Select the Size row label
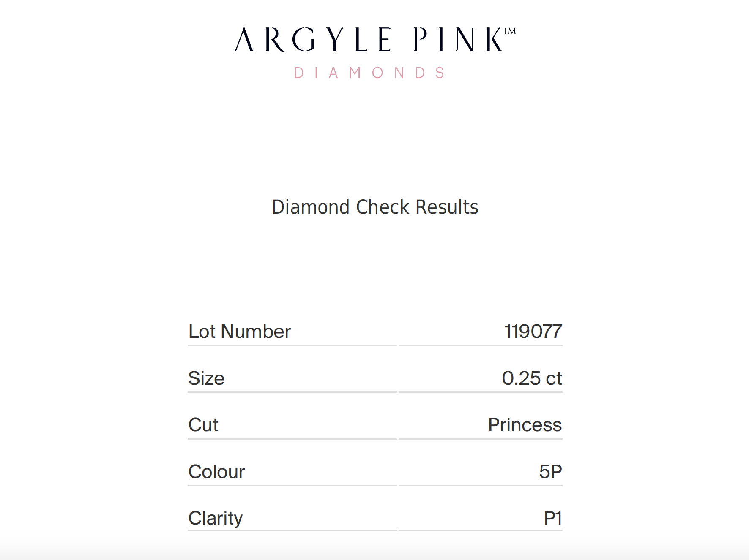749x560 pixels. tap(206, 378)
